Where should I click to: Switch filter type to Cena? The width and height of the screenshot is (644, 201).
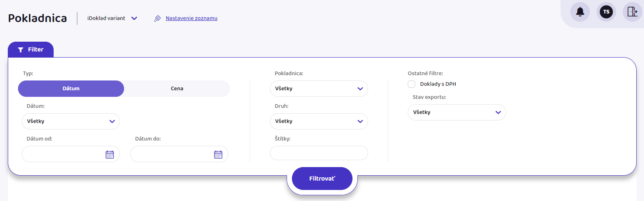click(x=177, y=89)
